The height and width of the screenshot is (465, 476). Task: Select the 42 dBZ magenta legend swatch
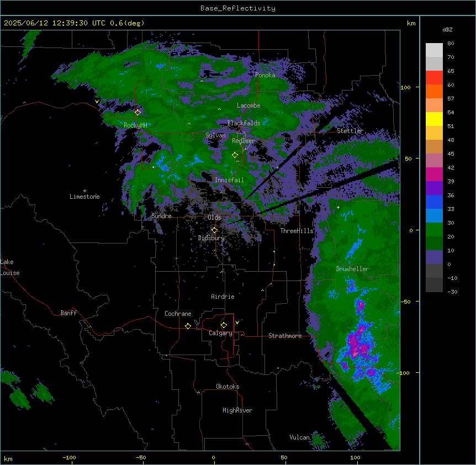click(x=434, y=174)
